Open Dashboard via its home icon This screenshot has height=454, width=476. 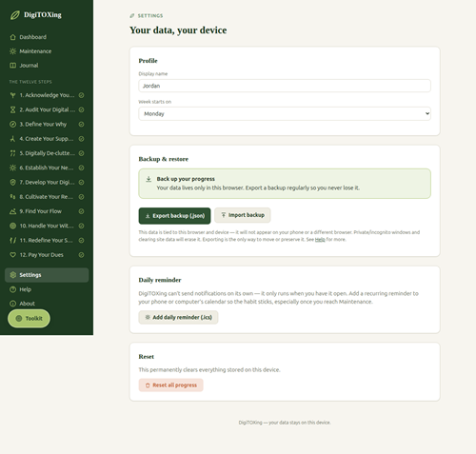coord(12,37)
